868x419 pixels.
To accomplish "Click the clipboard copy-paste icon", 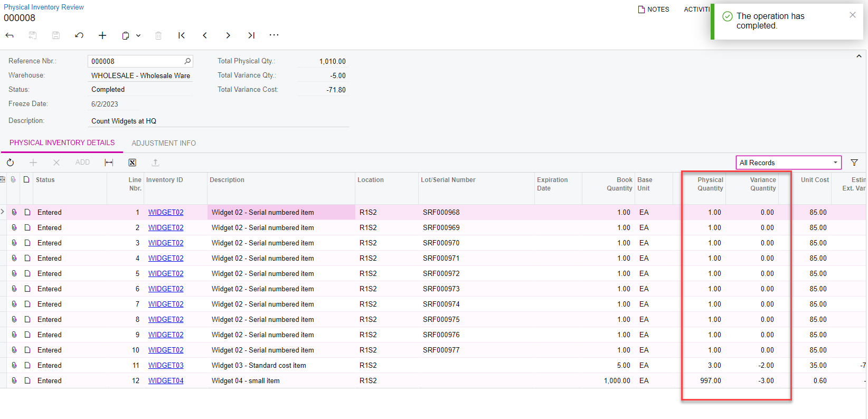I will coord(126,35).
